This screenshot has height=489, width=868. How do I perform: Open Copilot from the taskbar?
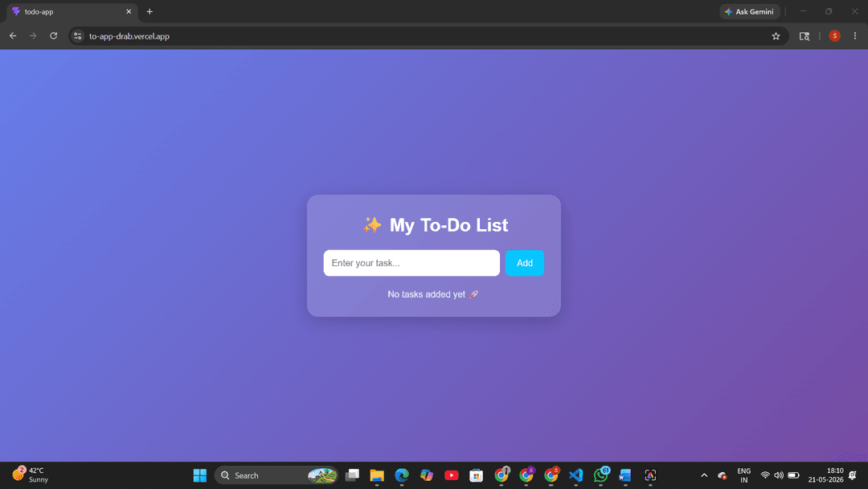pos(427,475)
